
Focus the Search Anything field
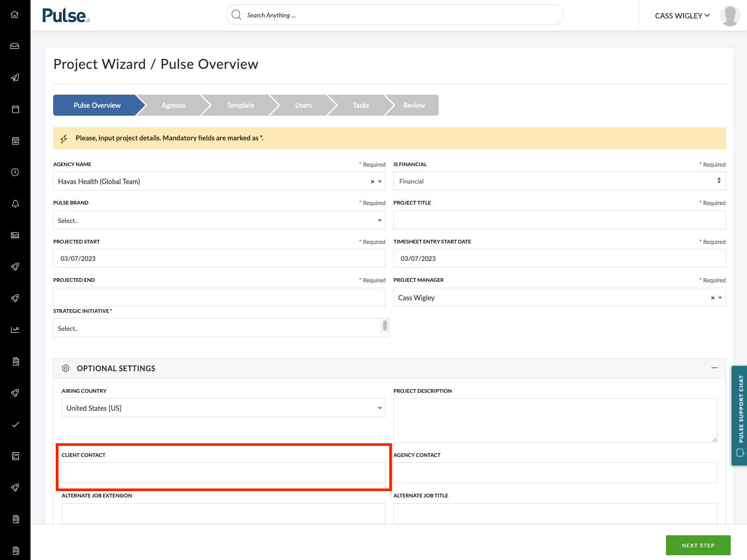pos(395,15)
